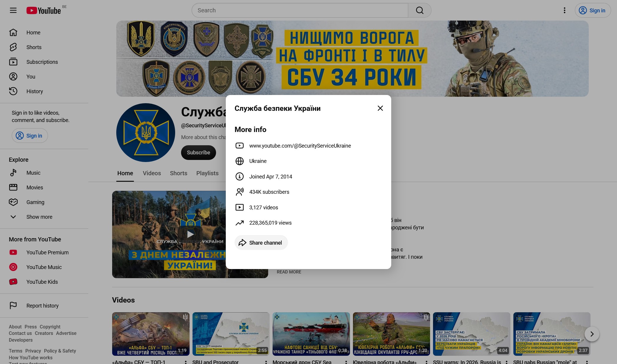Open the 4:04 SSU warns video thumbnail
This screenshot has width=617, height=364.
tap(472, 334)
